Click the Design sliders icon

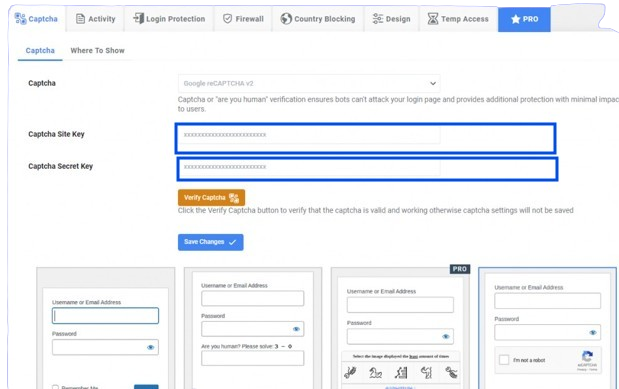[x=377, y=19]
